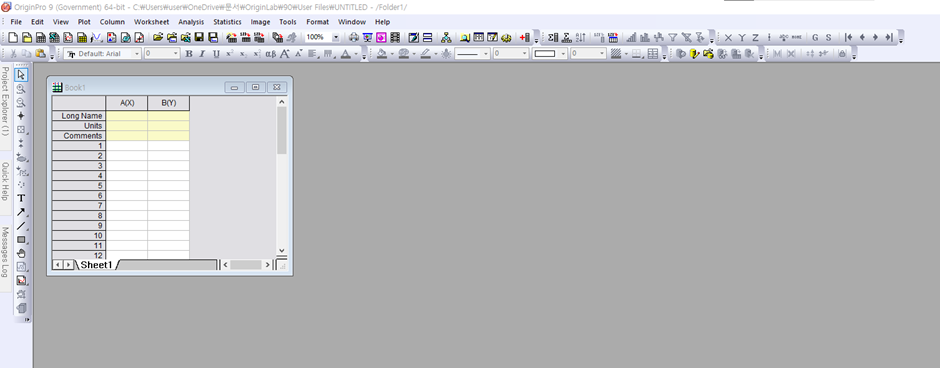
Task: Set column as Z
Action: [755, 37]
